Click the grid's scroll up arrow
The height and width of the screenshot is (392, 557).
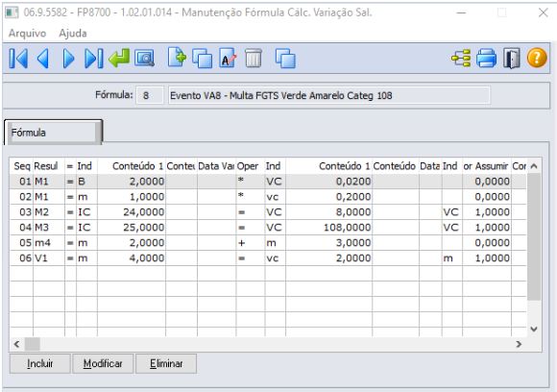coord(534,166)
